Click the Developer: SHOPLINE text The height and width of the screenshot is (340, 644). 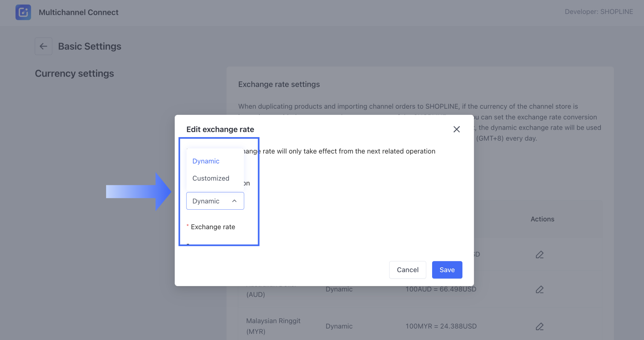(599, 12)
